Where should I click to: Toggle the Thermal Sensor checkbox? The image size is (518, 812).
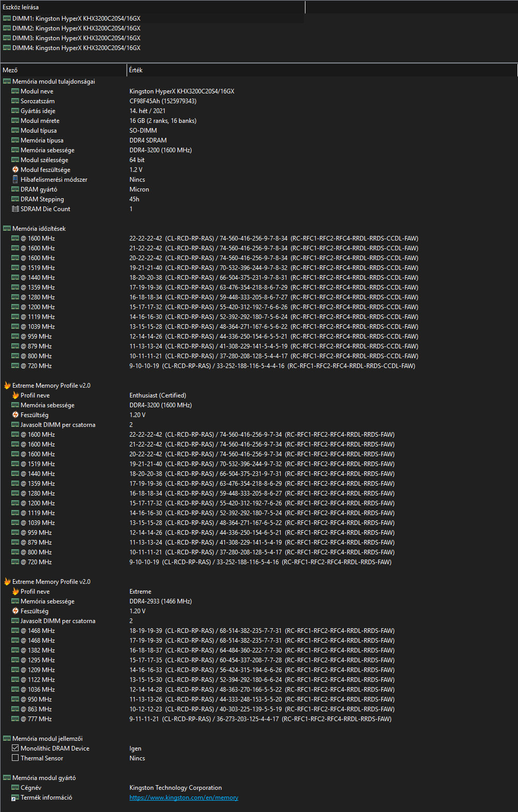(15, 758)
